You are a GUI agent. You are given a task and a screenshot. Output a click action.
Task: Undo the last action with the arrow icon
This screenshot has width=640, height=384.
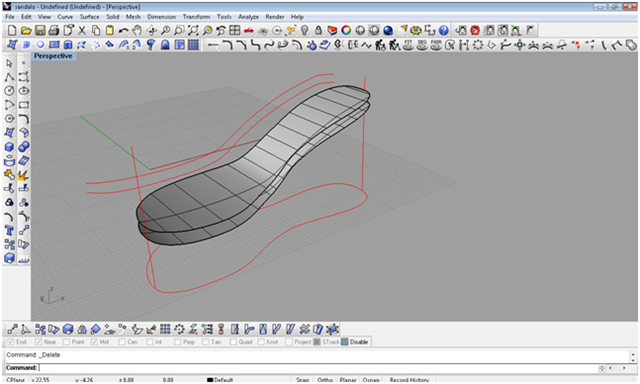point(124,30)
